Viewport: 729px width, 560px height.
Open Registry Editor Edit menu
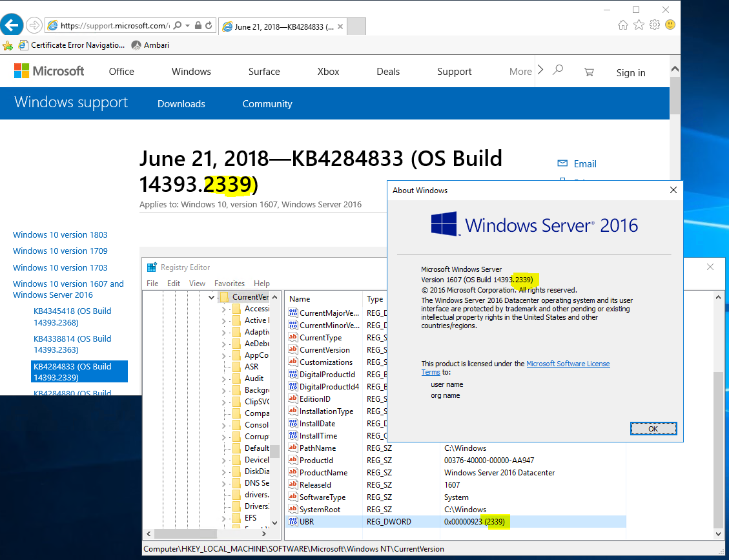click(174, 284)
